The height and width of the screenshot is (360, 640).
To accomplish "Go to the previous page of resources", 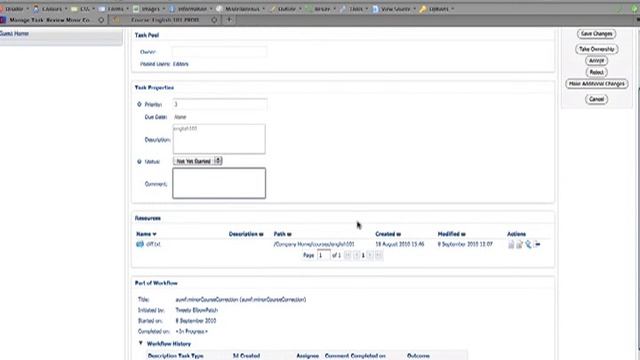I will (356, 255).
